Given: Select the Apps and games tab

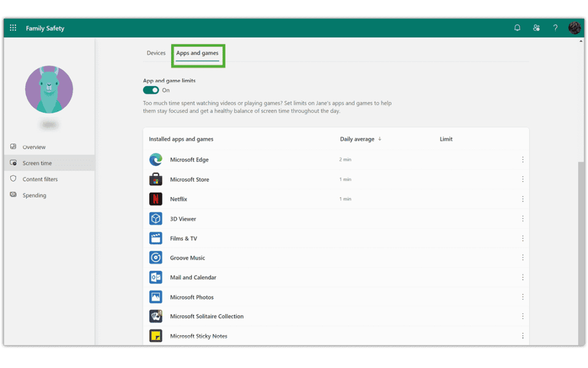Looking at the screenshot, I should (198, 52).
